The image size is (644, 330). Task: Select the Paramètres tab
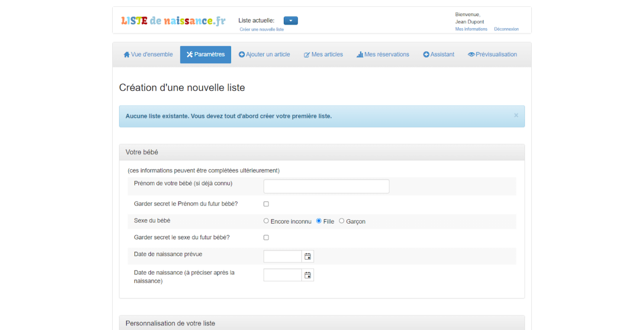pos(206,54)
